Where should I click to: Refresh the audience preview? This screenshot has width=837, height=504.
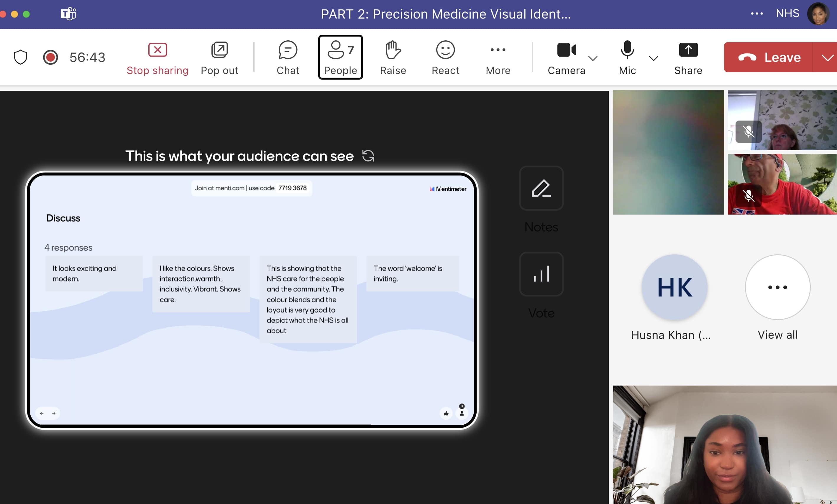[368, 156]
